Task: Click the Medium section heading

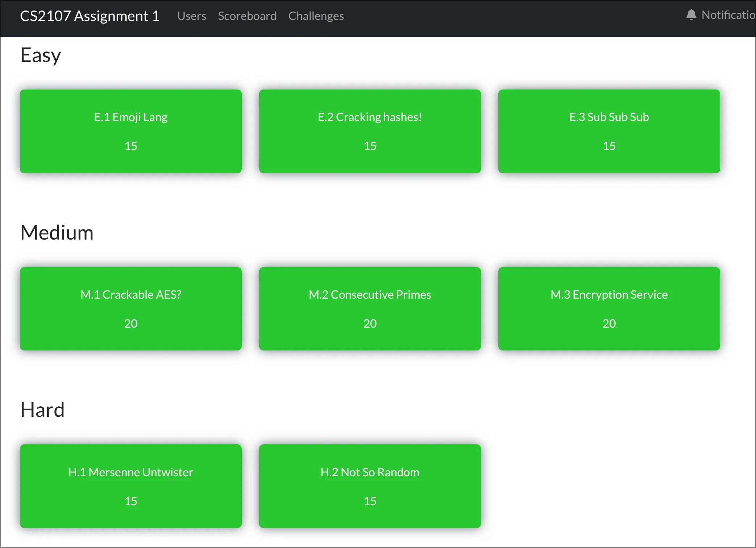Action: [57, 232]
